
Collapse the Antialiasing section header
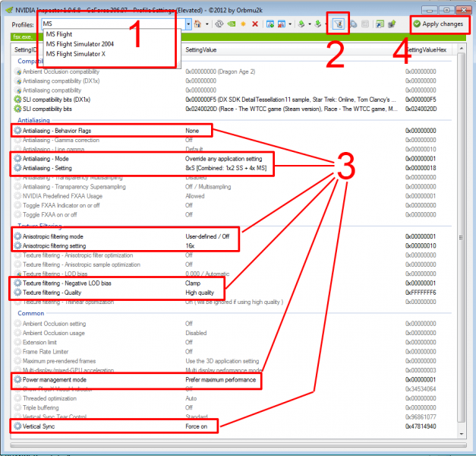(x=33, y=120)
